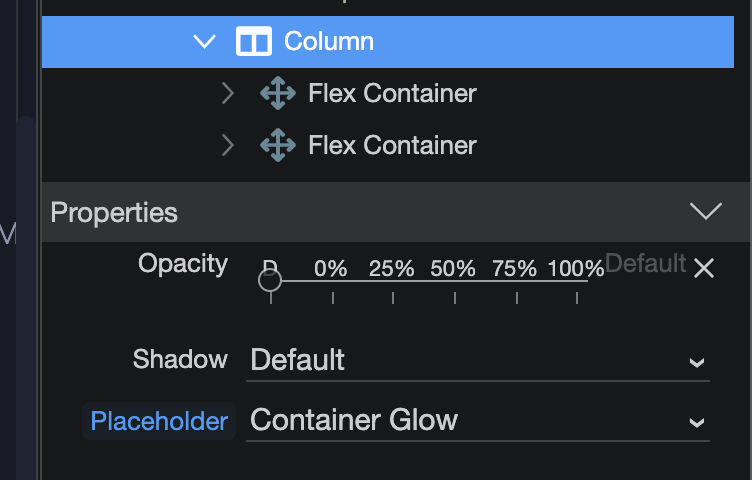Set Opacity to the 75% tick
The width and height of the screenshot is (752, 480).
[517, 298]
